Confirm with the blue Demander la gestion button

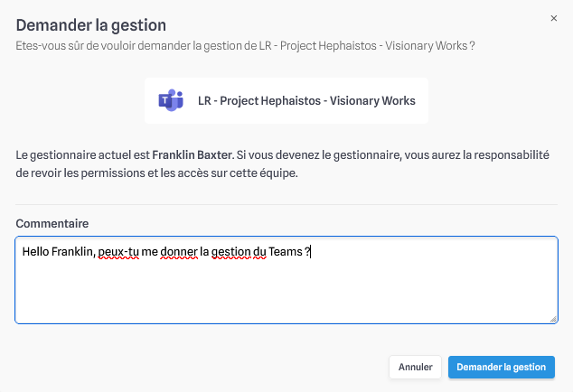click(x=502, y=367)
